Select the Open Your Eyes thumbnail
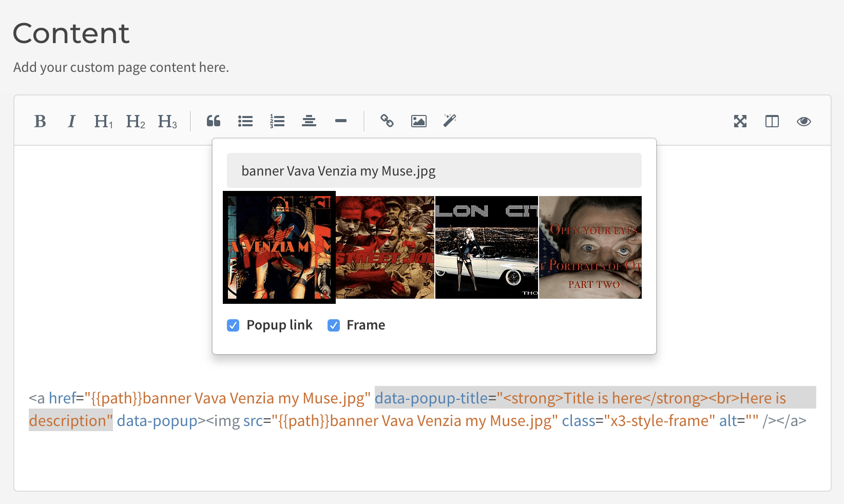 click(x=590, y=247)
